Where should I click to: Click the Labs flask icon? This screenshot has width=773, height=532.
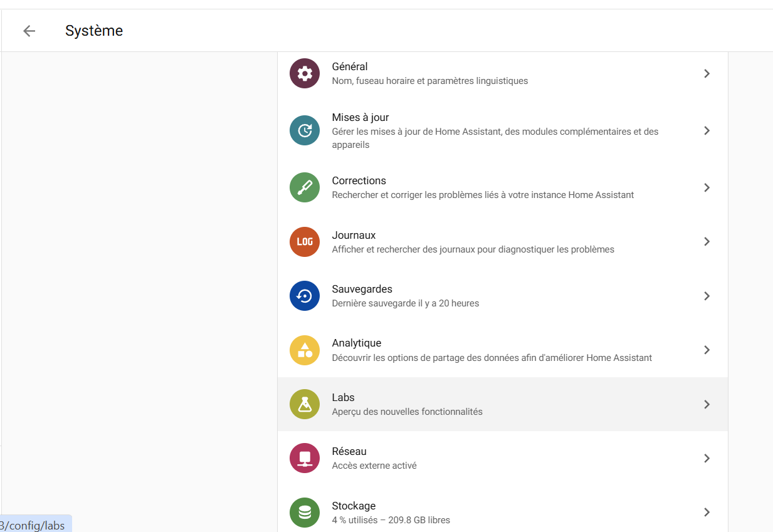click(x=305, y=404)
